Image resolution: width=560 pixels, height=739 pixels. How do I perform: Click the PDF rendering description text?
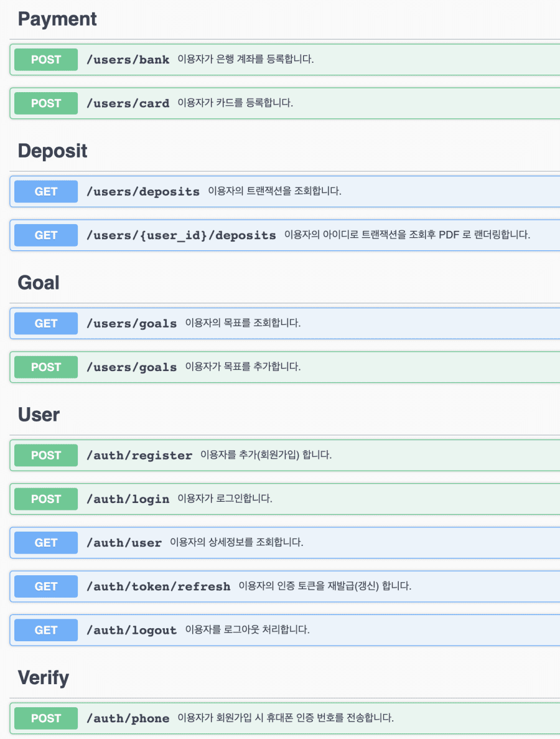click(407, 235)
